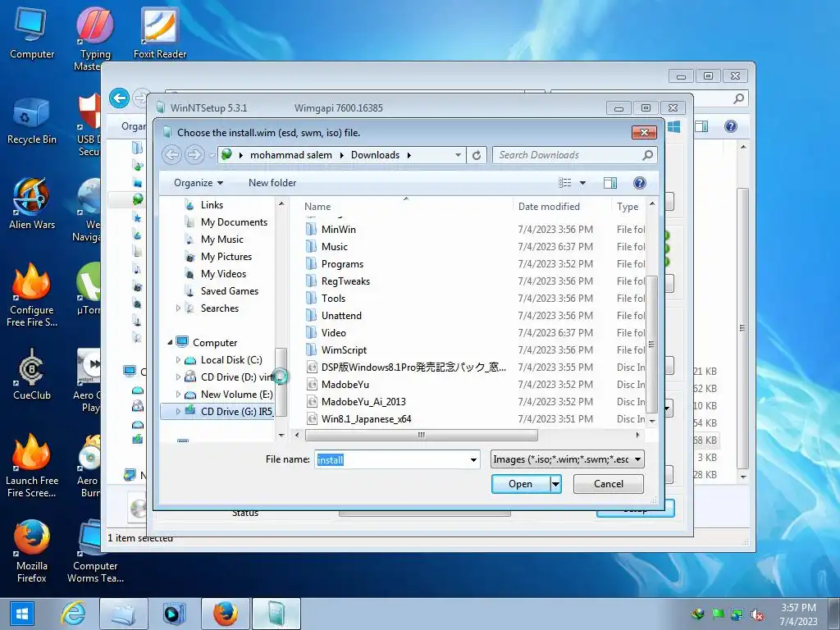Click the File name input field

[391, 459]
